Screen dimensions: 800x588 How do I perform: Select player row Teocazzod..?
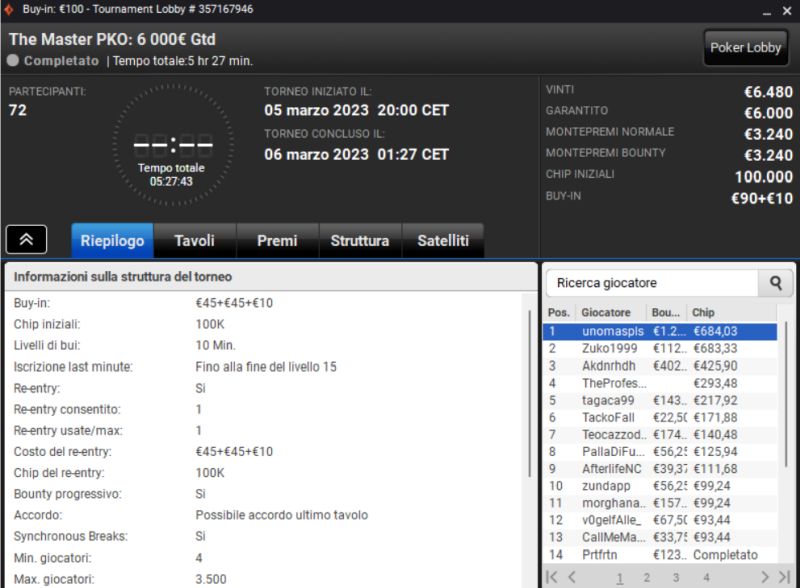660,434
